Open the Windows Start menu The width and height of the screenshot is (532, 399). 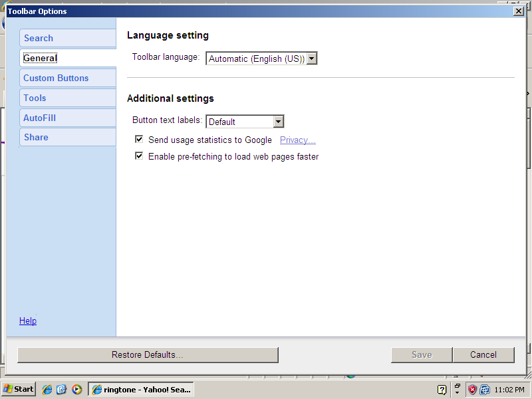click(x=19, y=389)
